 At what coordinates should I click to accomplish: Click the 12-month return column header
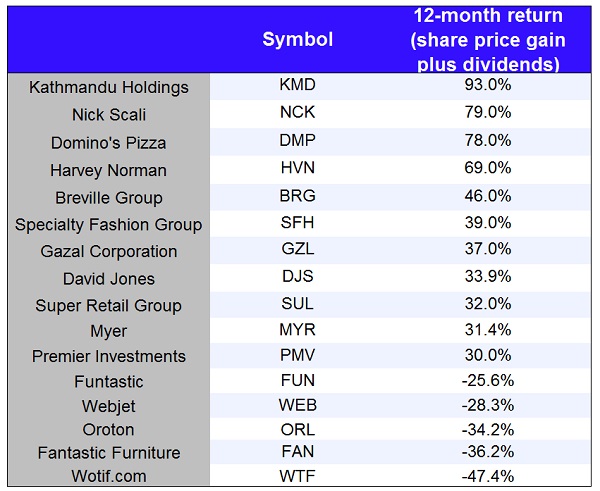[x=489, y=40]
